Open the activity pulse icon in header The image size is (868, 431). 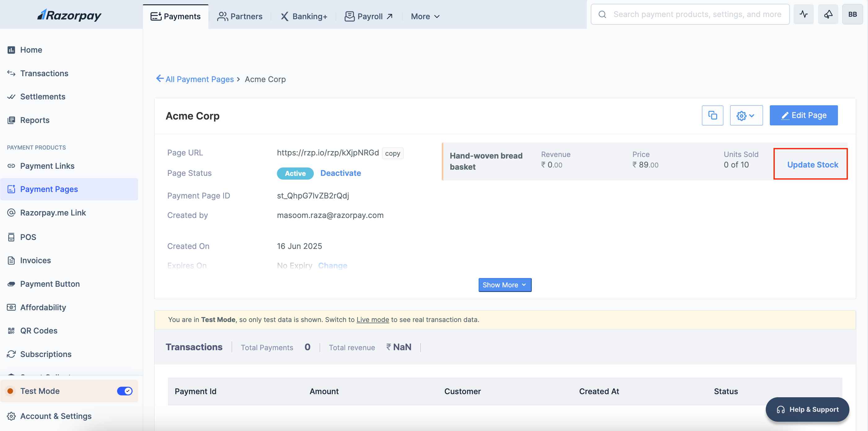(x=804, y=14)
